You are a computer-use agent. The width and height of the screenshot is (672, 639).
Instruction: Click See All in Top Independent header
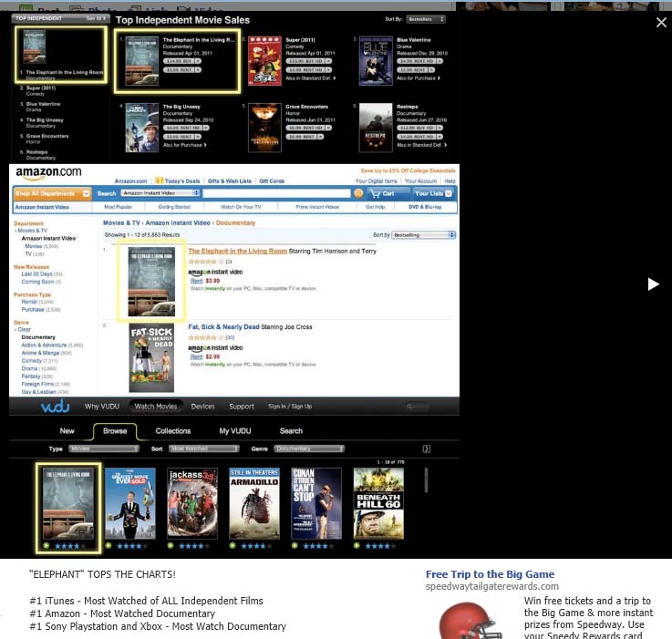click(96, 18)
